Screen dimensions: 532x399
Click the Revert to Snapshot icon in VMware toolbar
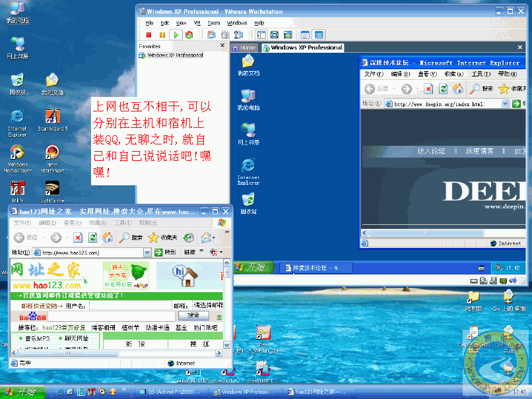pos(225,35)
